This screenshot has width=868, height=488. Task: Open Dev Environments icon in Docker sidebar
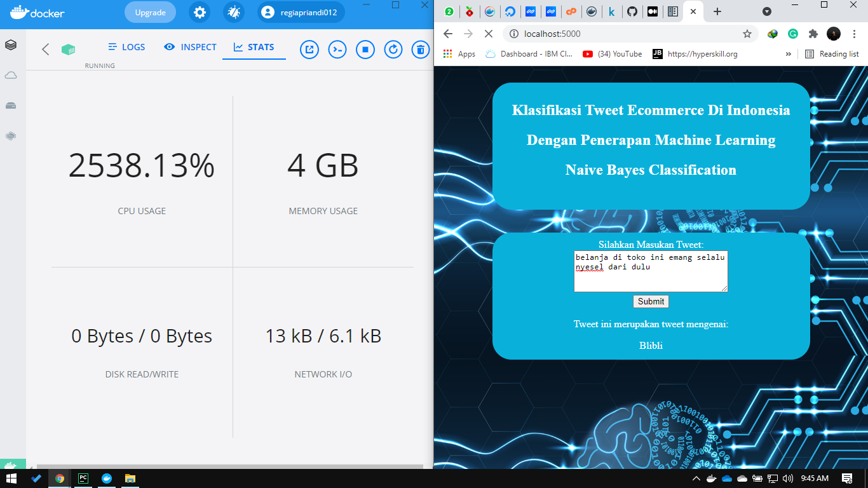(11, 136)
